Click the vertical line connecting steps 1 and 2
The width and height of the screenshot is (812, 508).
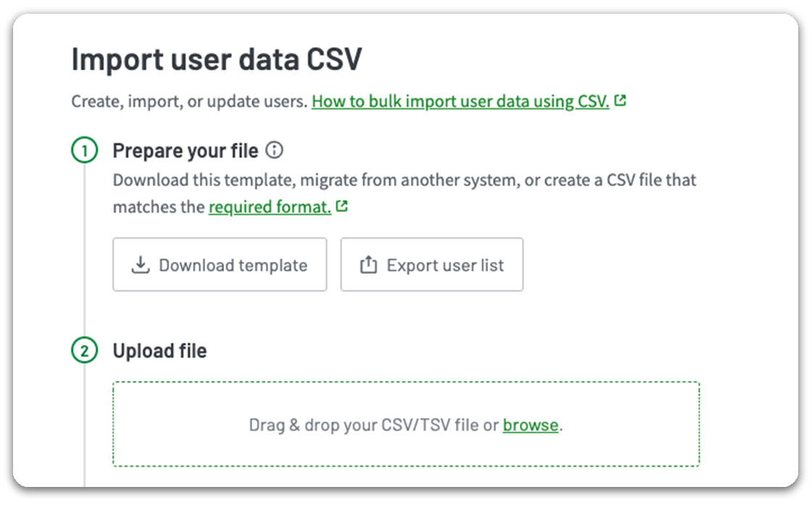click(85, 254)
